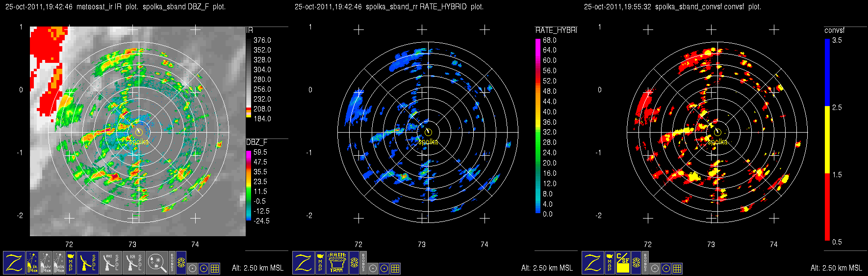Click the range-rings icon in the RATE_HYBRID panel

(354, 263)
